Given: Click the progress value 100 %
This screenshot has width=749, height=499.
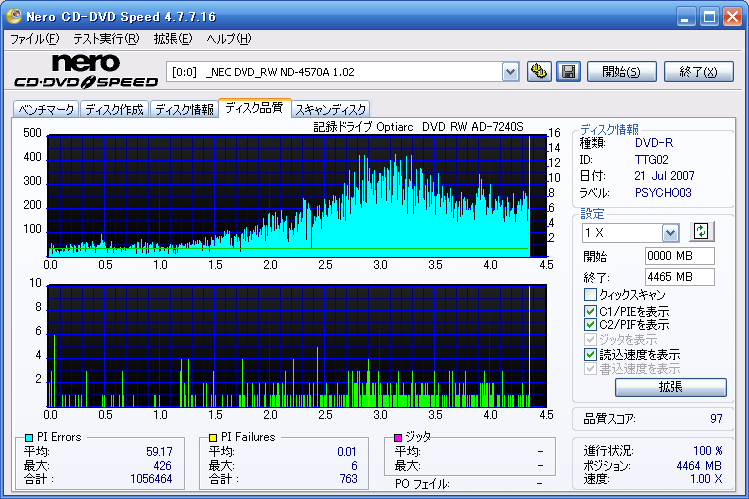Looking at the screenshot, I should tap(708, 451).
